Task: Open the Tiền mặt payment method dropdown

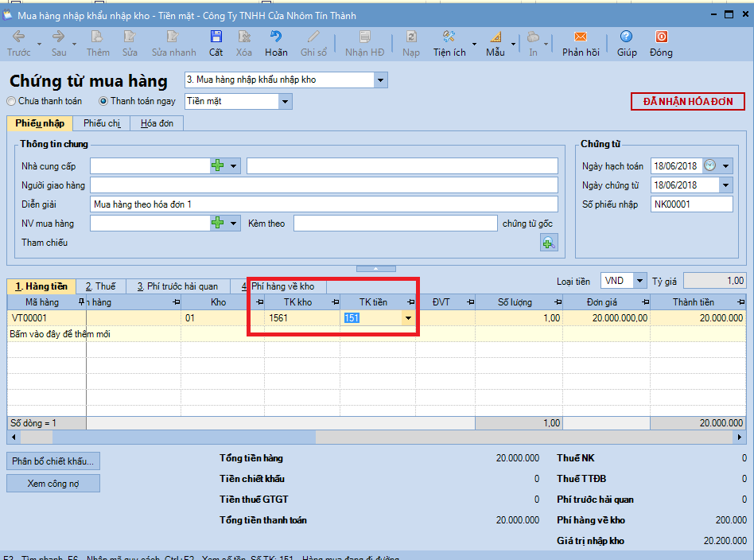Action: pos(285,102)
